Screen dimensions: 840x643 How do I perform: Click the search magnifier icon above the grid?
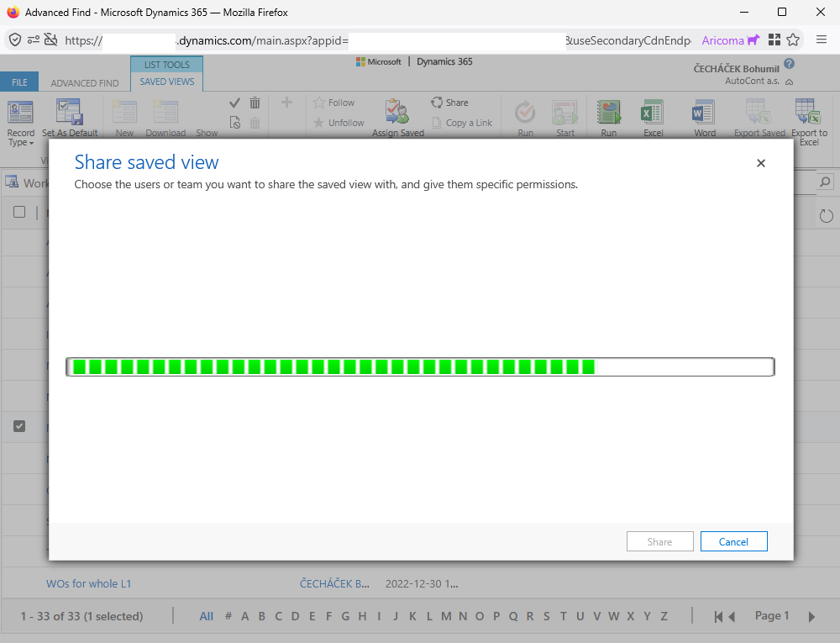click(826, 182)
